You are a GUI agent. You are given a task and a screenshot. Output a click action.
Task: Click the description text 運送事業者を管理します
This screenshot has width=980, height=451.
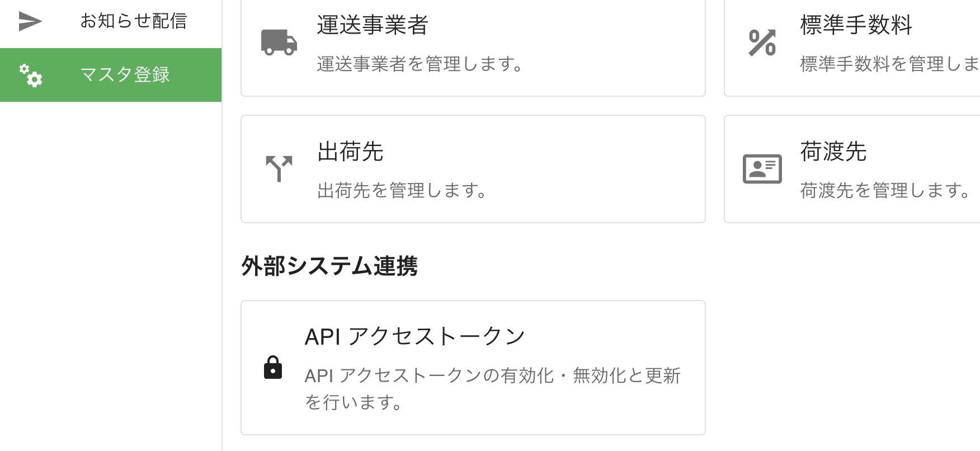(x=418, y=64)
